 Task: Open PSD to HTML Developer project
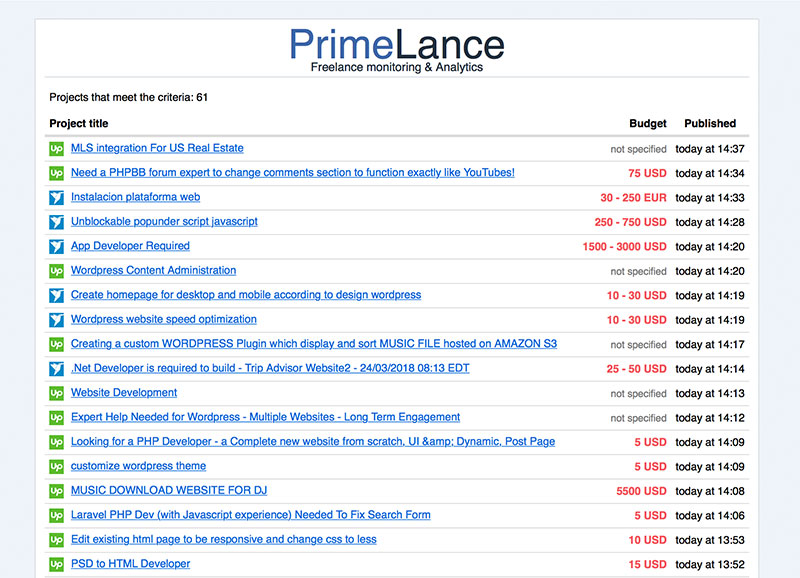(130, 564)
